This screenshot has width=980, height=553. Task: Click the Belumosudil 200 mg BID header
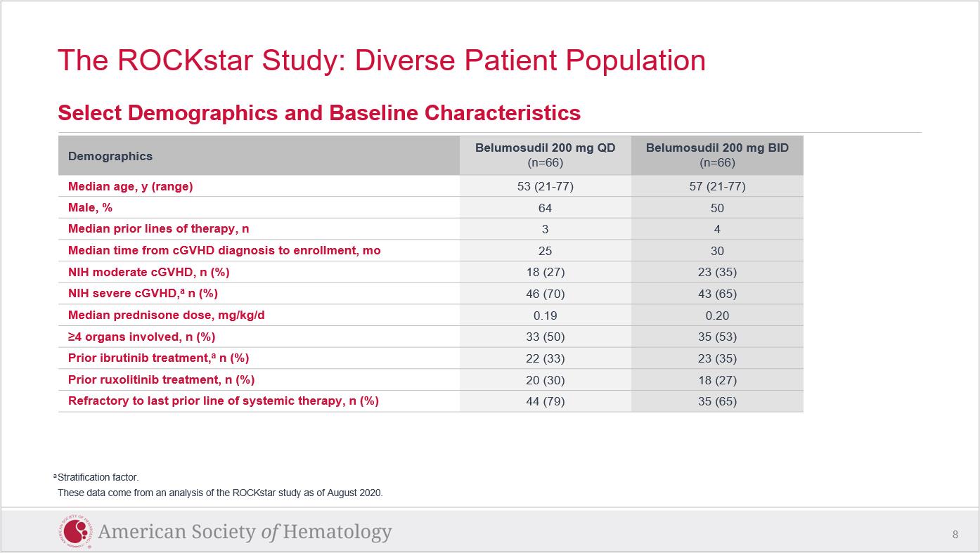click(x=717, y=155)
